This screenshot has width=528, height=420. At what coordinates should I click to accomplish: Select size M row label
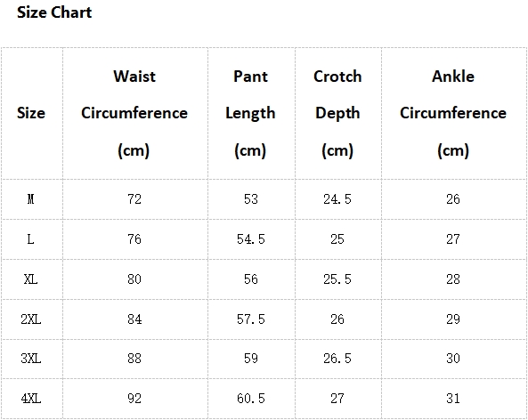pos(30,199)
